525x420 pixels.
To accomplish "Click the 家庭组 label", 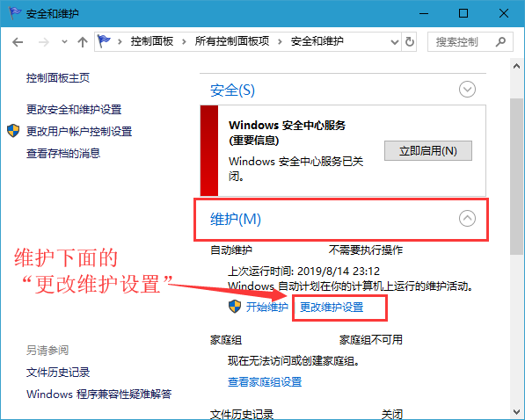I will click(226, 340).
